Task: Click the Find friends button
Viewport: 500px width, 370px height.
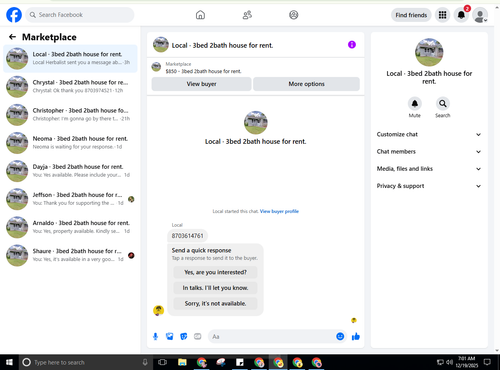Action: click(411, 15)
